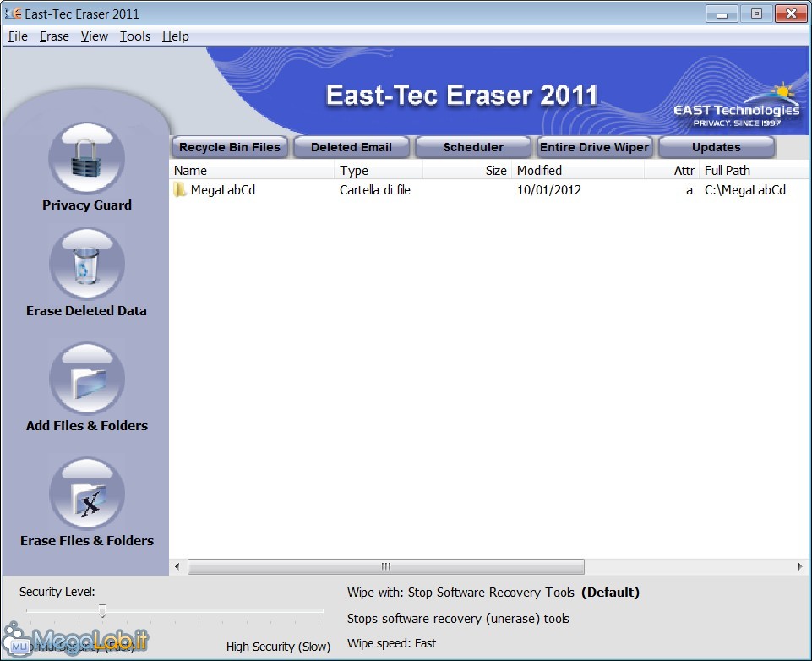Click the Erase Files & Folders icon
Screen dimensions: 812x661
click(86, 493)
